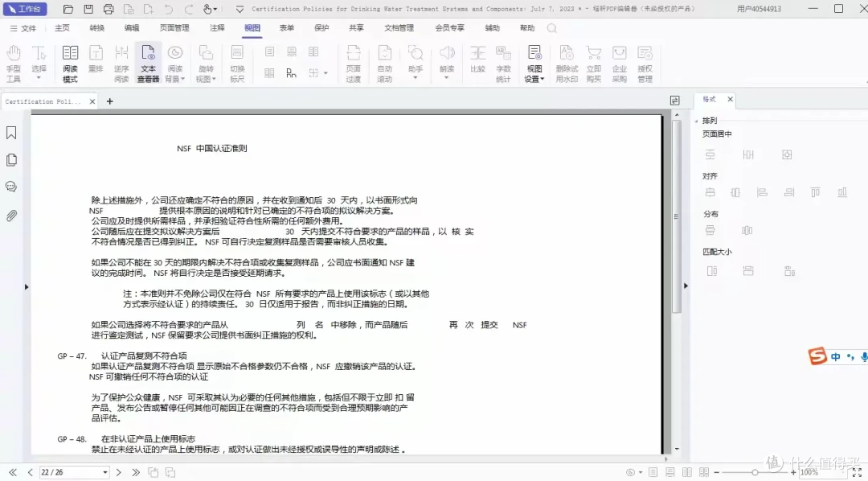868x481 pixels.
Task: Expand the 视图设置 view settings dropdown
Action: tap(542, 80)
